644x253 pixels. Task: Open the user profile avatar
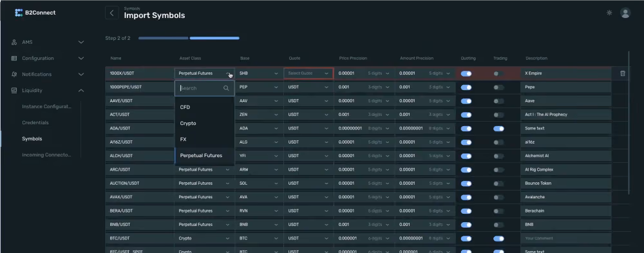coord(625,13)
